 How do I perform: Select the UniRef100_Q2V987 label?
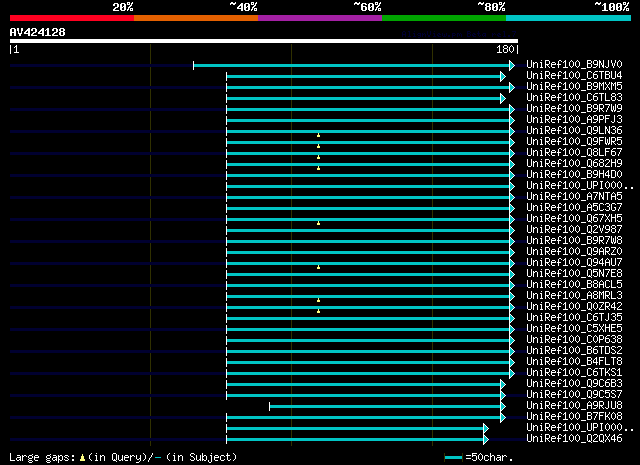(x=574, y=229)
